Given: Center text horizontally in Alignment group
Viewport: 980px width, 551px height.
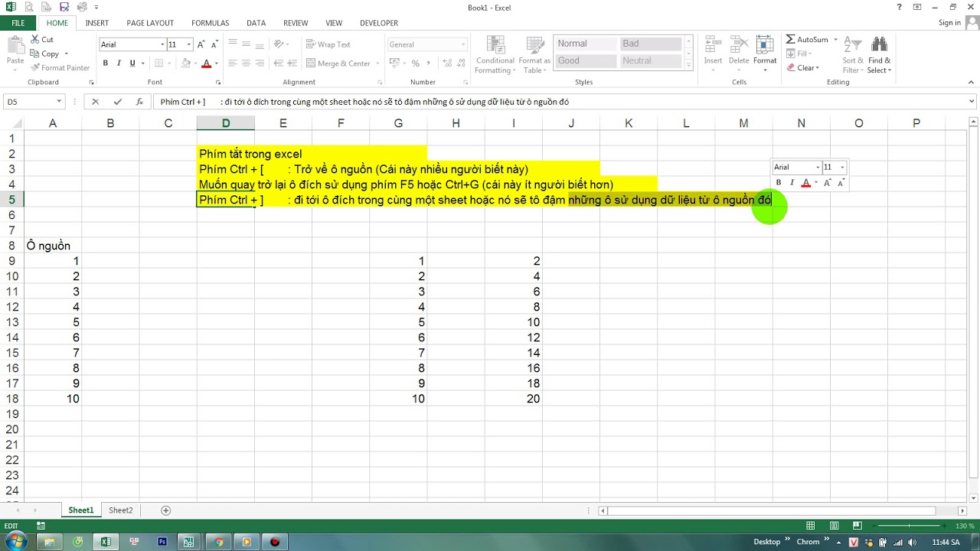Looking at the screenshot, I should point(247,64).
